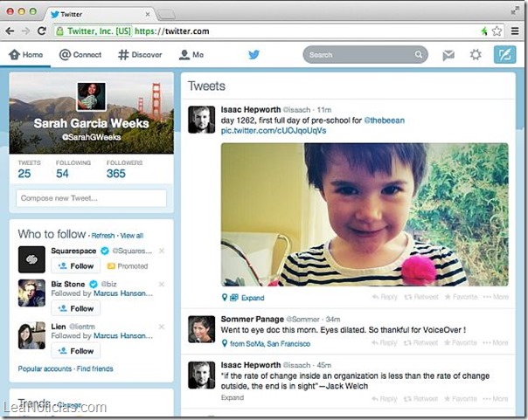Open Popular accounts link
This screenshot has height=420, width=528.
[45, 368]
